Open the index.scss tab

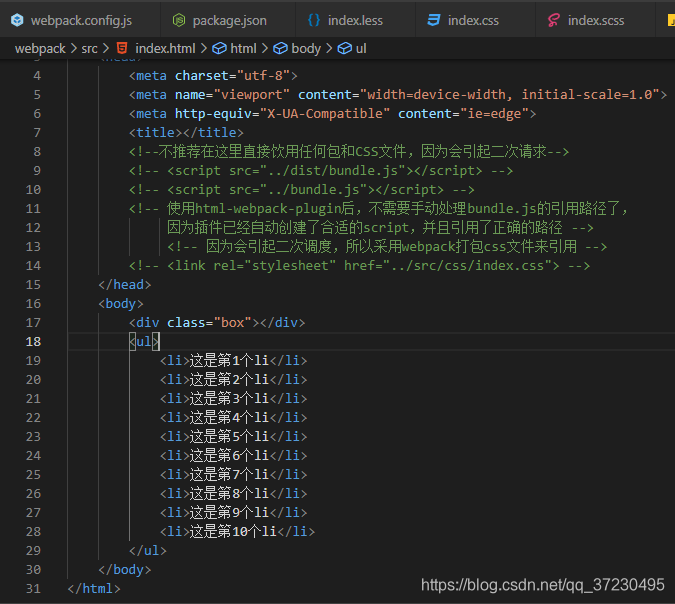tap(595, 20)
